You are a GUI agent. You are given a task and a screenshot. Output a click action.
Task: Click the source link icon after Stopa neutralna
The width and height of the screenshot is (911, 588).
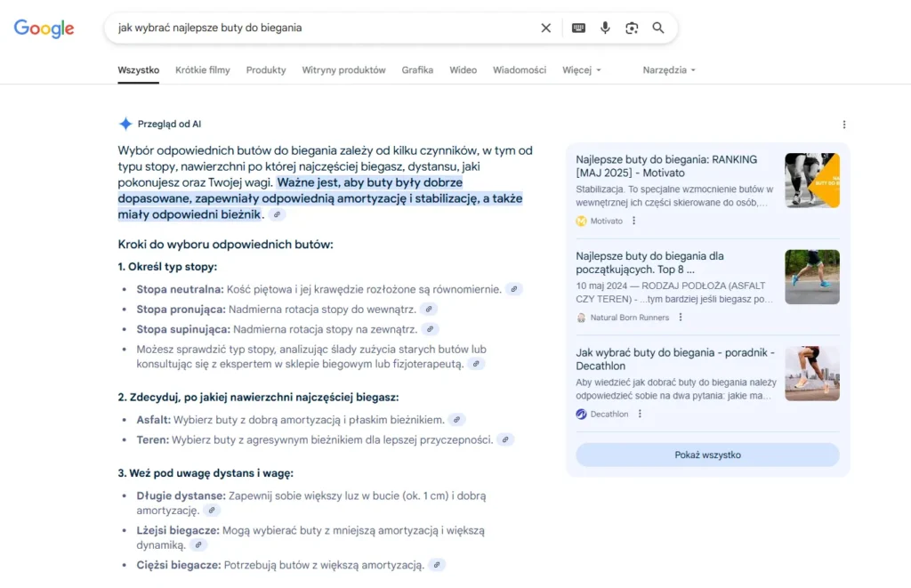click(x=514, y=289)
